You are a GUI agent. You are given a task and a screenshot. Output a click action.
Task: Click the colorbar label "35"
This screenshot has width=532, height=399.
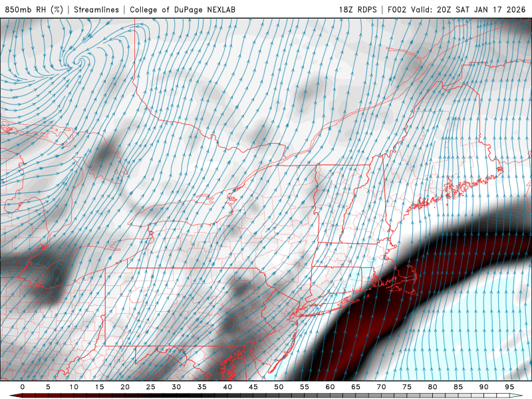[202, 387]
